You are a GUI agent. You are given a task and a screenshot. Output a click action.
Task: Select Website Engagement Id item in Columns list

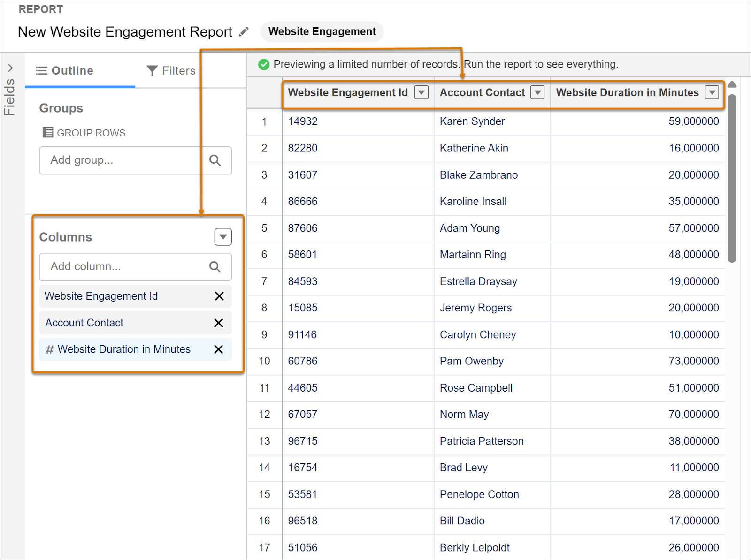click(x=135, y=296)
